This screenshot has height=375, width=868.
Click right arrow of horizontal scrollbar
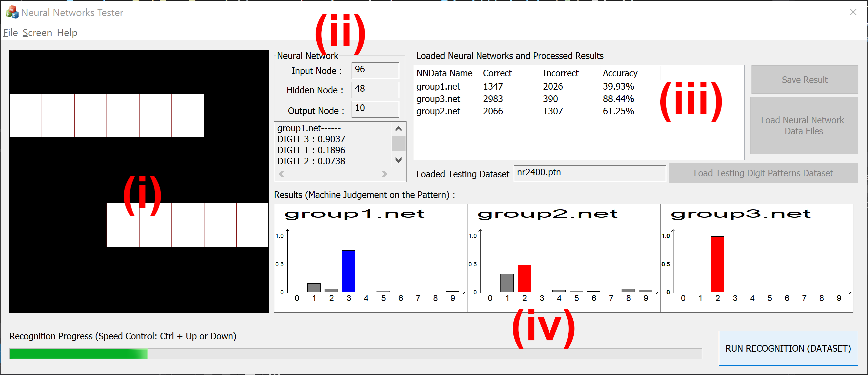[384, 174]
